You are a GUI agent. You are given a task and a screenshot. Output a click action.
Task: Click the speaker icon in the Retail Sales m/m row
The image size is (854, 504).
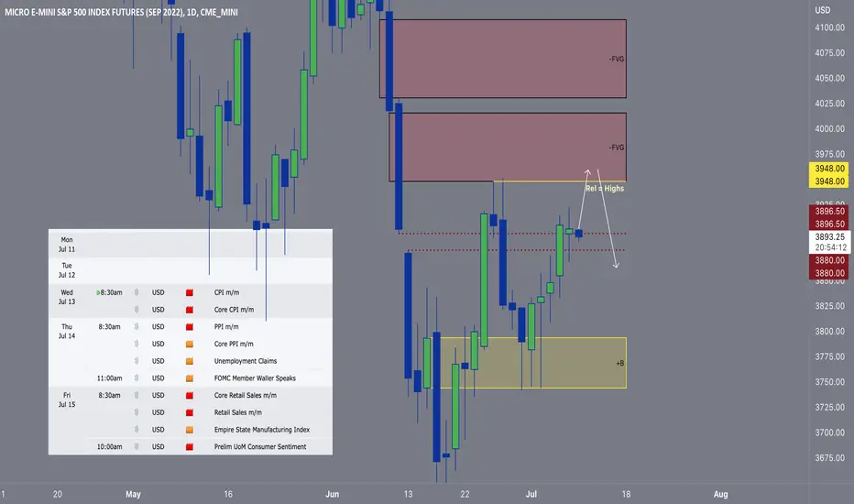[137, 412]
